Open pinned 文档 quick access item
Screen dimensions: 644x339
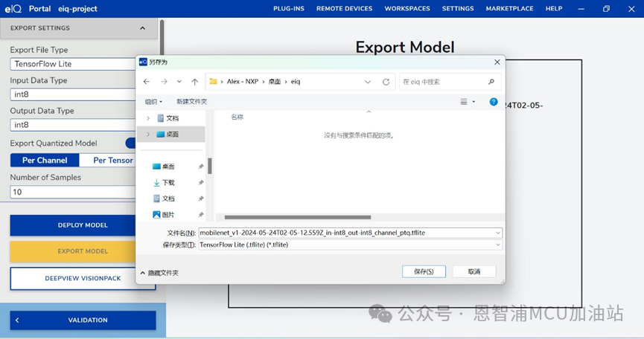tap(168, 198)
